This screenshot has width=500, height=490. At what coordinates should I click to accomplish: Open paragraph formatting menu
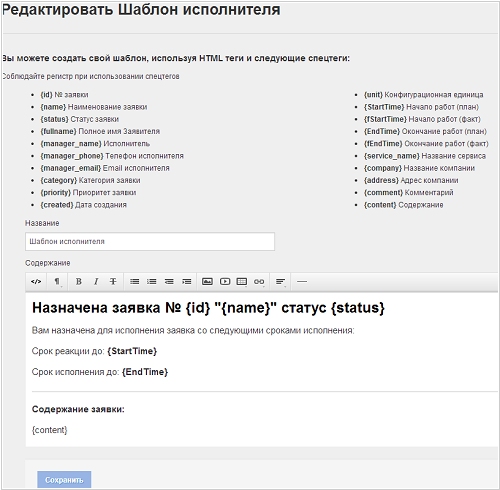(x=57, y=282)
